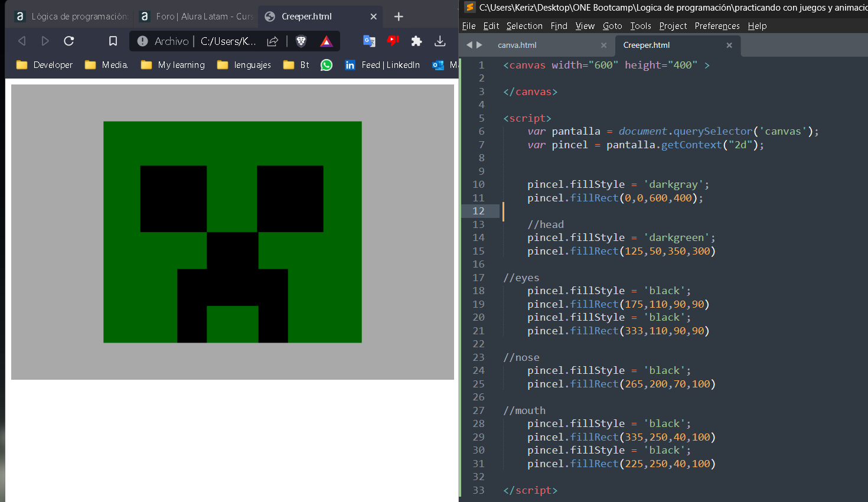Close canva.html editor tab
868x502 pixels.
[x=603, y=45]
